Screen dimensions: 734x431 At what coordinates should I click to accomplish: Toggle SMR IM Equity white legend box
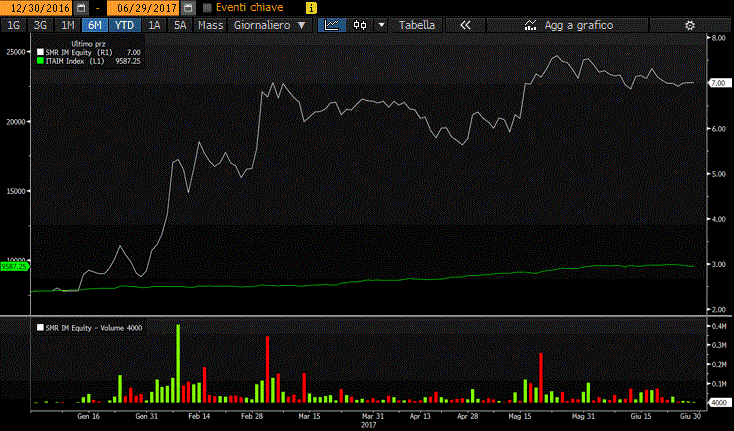coord(39,51)
